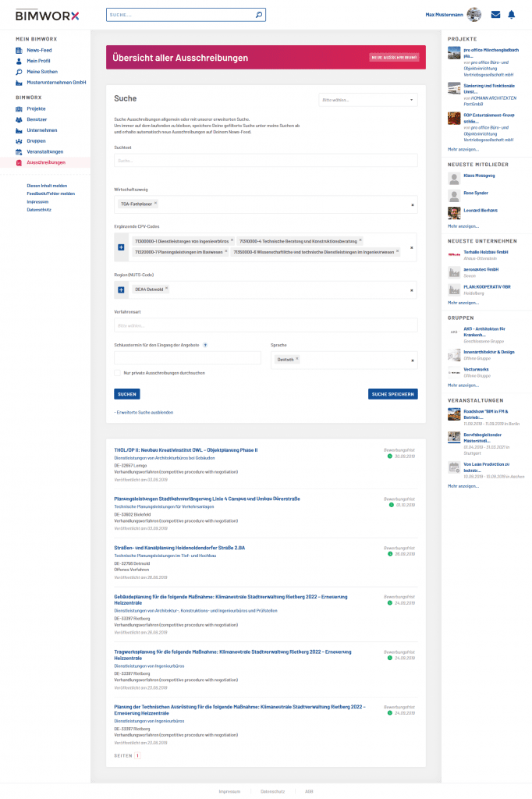The image size is (532, 799).
Task: Open the 'Bitte wählen...' saved search dropdown
Action: [x=368, y=100]
